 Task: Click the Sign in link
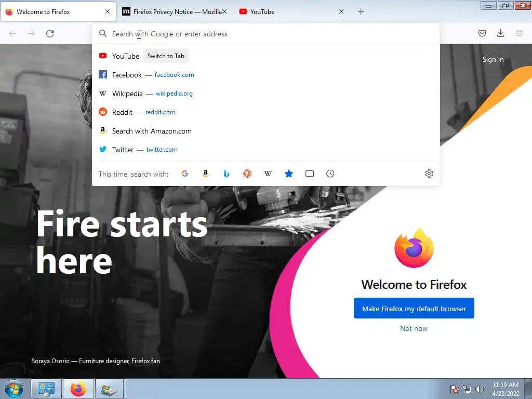(x=493, y=59)
